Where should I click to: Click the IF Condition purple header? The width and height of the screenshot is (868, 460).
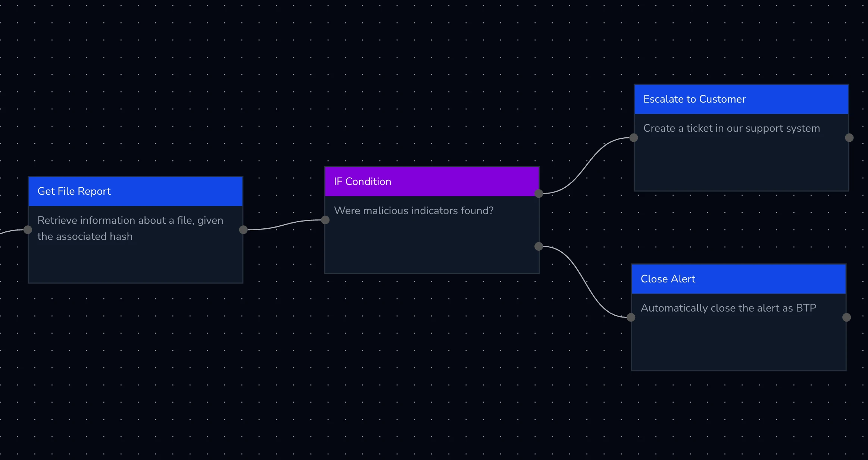click(432, 182)
